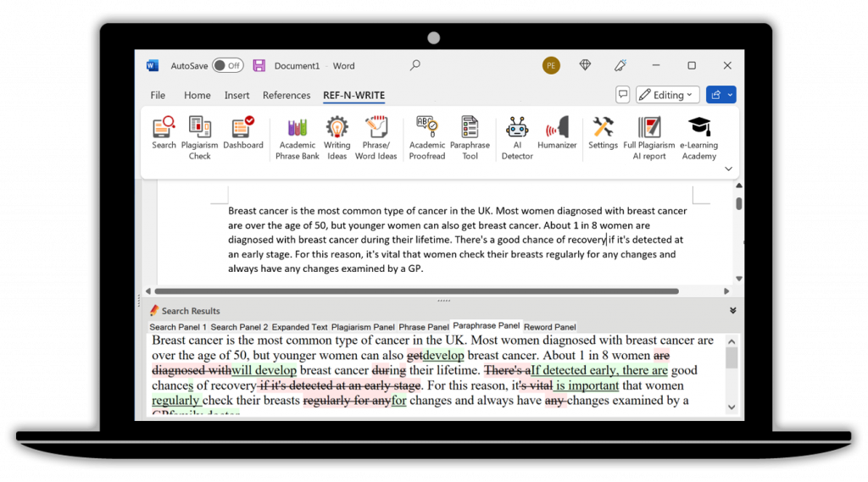This screenshot has height=482, width=868.
Task: Expand the Editing mode dropdown
Action: [667, 95]
